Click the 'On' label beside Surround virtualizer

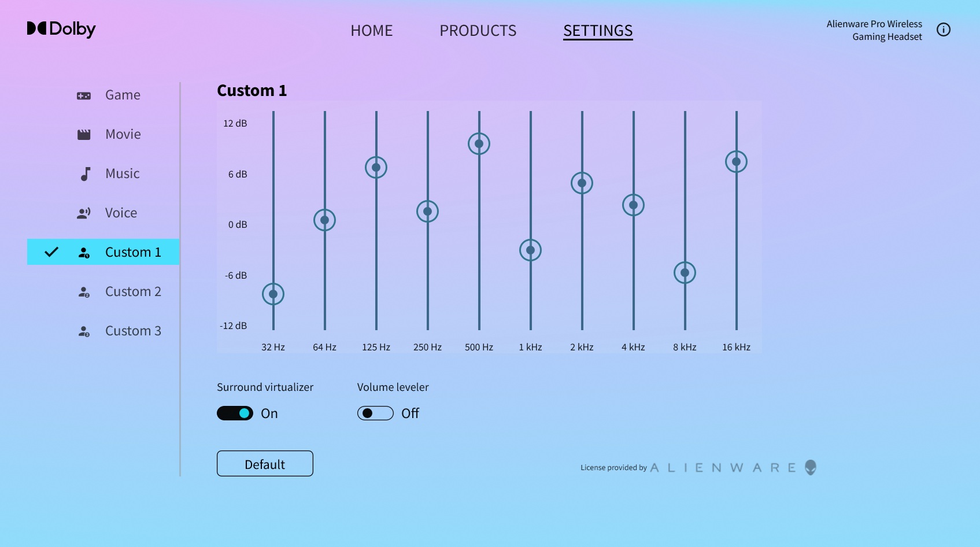click(x=269, y=413)
